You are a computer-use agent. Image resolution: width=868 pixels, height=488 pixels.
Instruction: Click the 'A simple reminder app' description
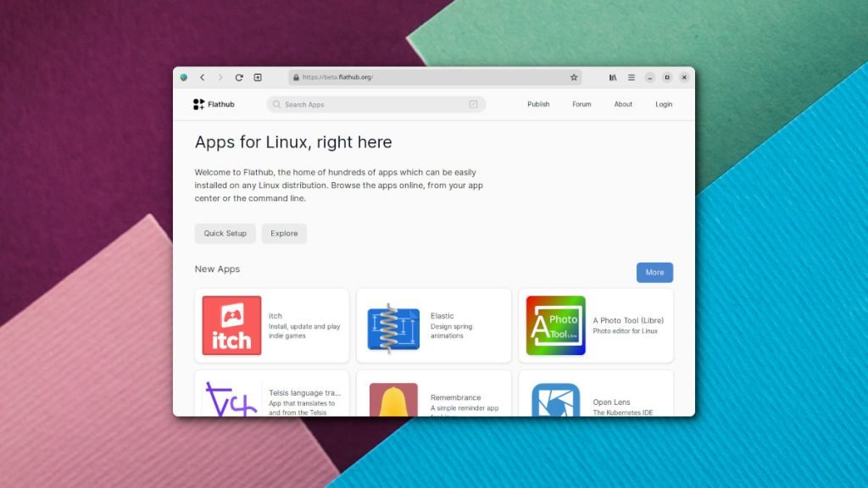pos(465,408)
